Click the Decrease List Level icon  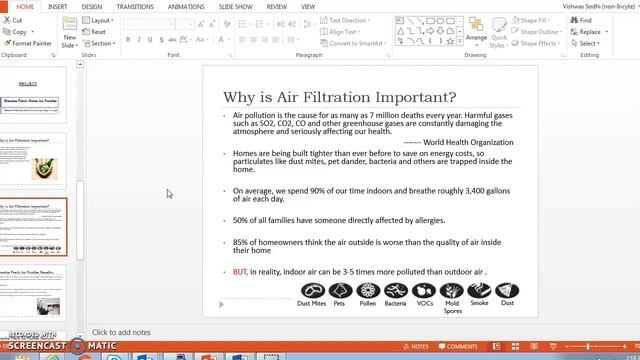[281, 24]
